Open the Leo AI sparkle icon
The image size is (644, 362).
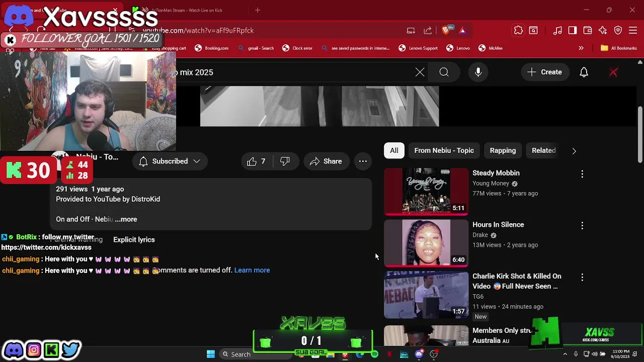pos(603,30)
